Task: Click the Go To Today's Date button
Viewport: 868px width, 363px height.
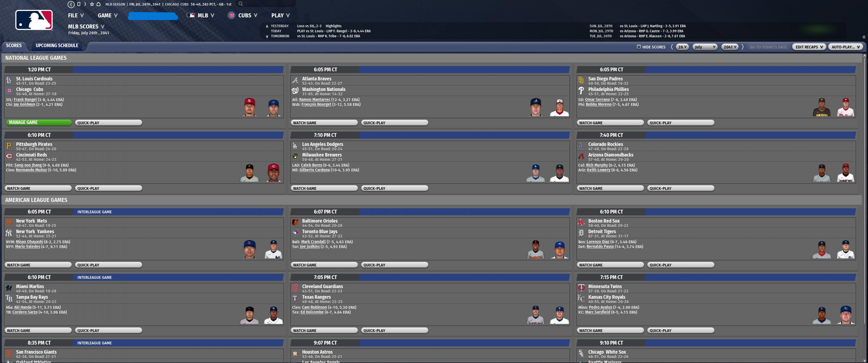Action: tap(768, 47)
